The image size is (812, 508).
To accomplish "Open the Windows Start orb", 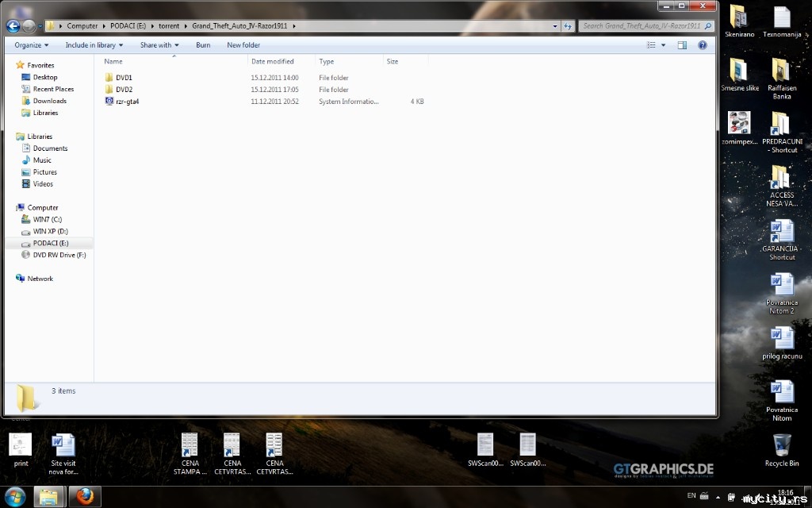I will (14, 497).
